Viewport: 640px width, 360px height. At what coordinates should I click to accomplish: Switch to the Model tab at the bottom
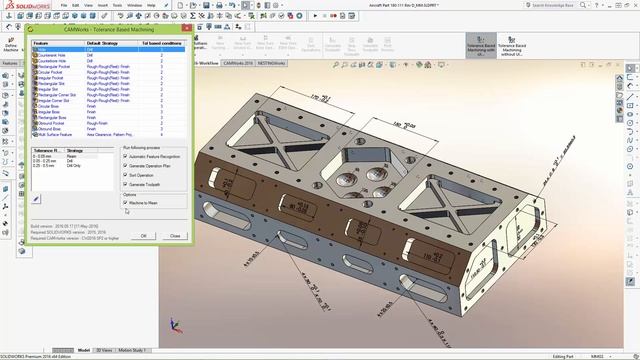[84, 350]
